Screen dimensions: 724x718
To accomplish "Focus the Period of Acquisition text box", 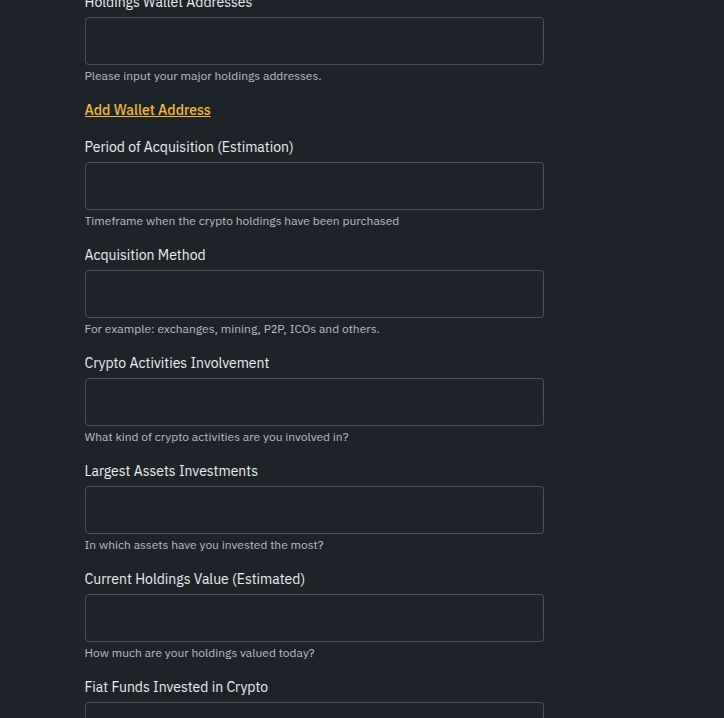I will click(x=314, y=186).
